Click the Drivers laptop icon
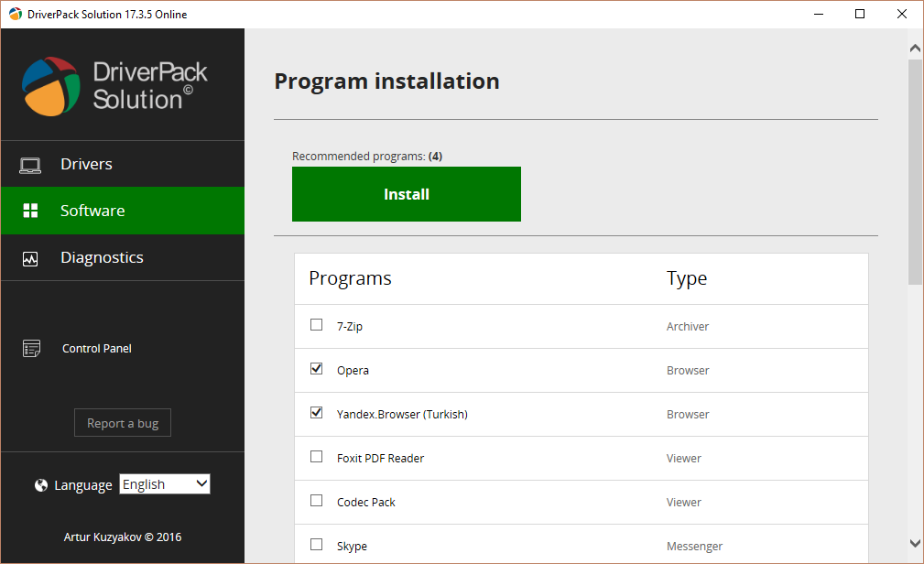The image size is (924, 564). 30,165
